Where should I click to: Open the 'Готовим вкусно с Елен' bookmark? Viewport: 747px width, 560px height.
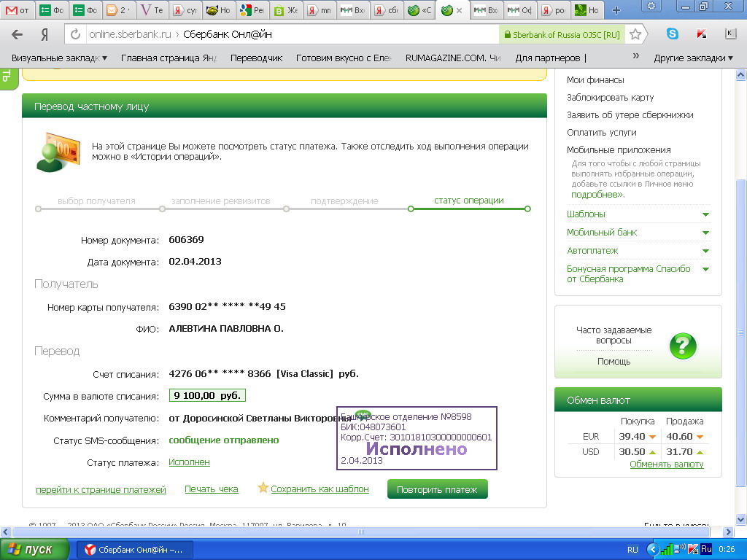click(x=344, y=58)
